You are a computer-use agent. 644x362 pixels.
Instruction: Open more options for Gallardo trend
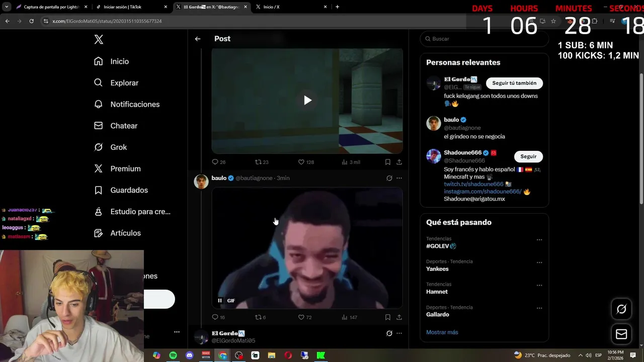pos(539,308)
